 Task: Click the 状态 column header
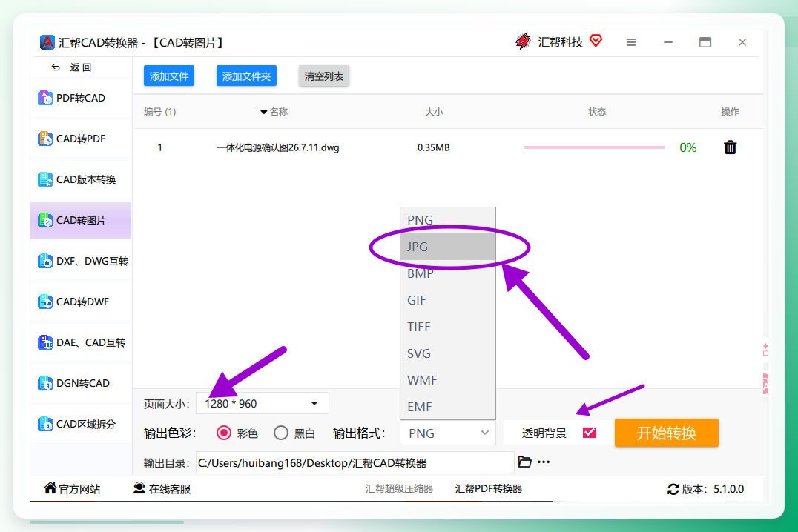[597, 112]
